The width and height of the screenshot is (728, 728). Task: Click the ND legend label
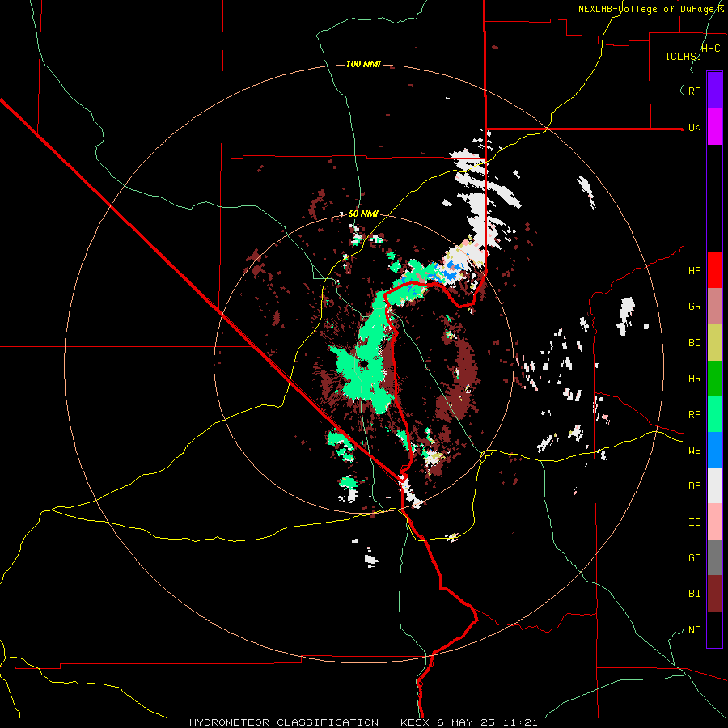coord(694,630)
